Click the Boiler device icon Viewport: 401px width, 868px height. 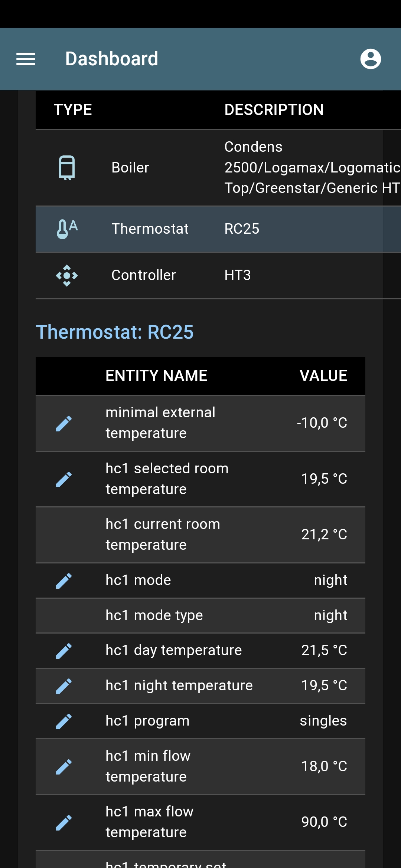click(67, 167)
